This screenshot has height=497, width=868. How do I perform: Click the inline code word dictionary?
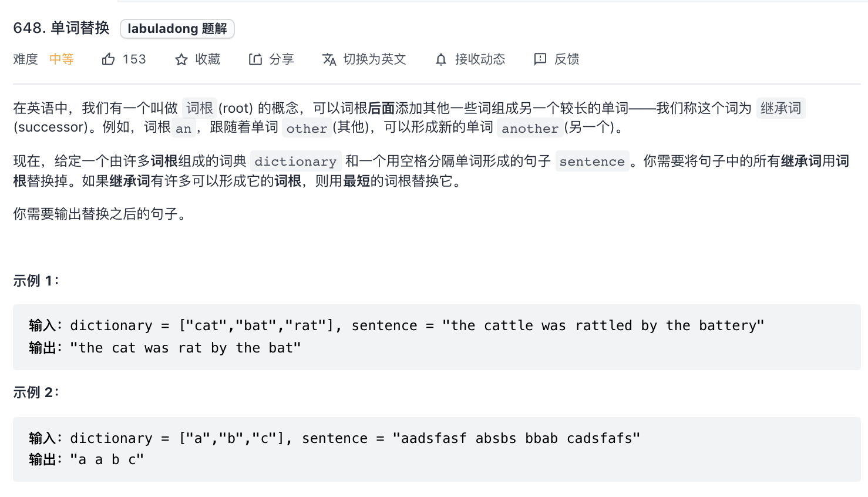point(295,162)
